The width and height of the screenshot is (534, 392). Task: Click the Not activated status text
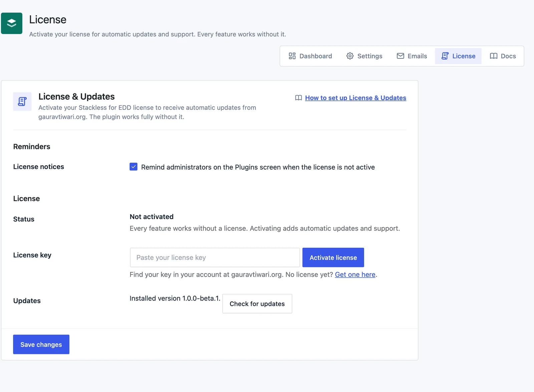click(152, 217)
